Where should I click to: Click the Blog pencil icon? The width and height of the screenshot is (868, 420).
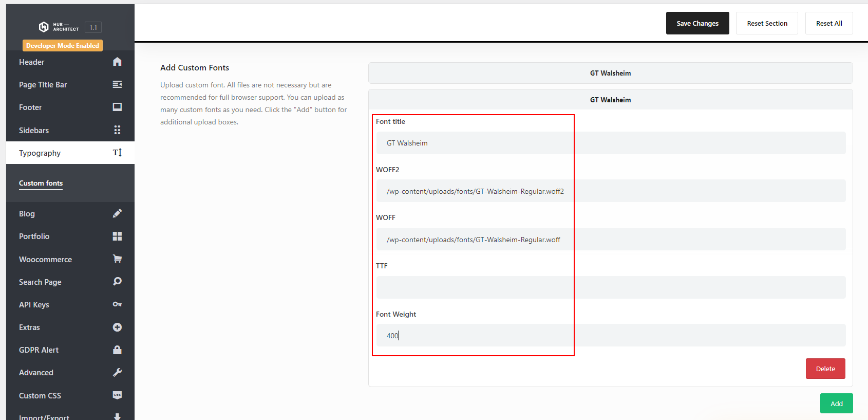(117, 213)
